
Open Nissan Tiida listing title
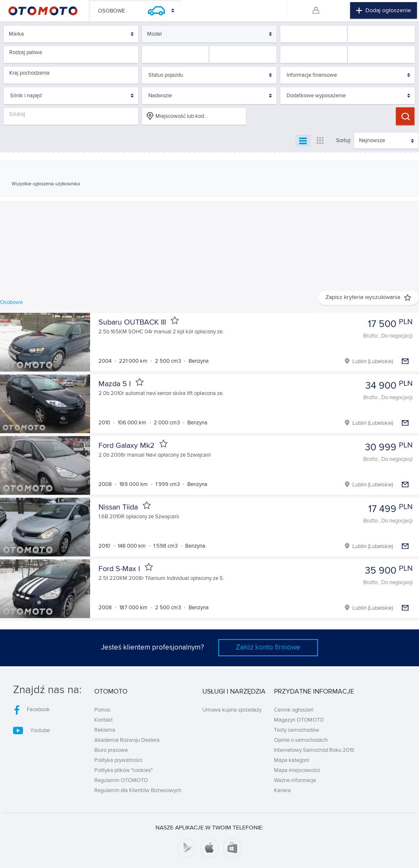coord(118,507)
